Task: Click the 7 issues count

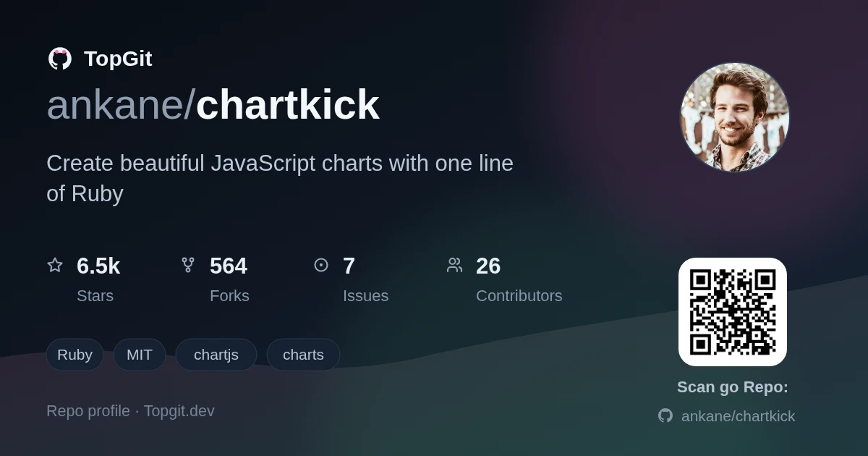Action: click(x=349, y=266)
